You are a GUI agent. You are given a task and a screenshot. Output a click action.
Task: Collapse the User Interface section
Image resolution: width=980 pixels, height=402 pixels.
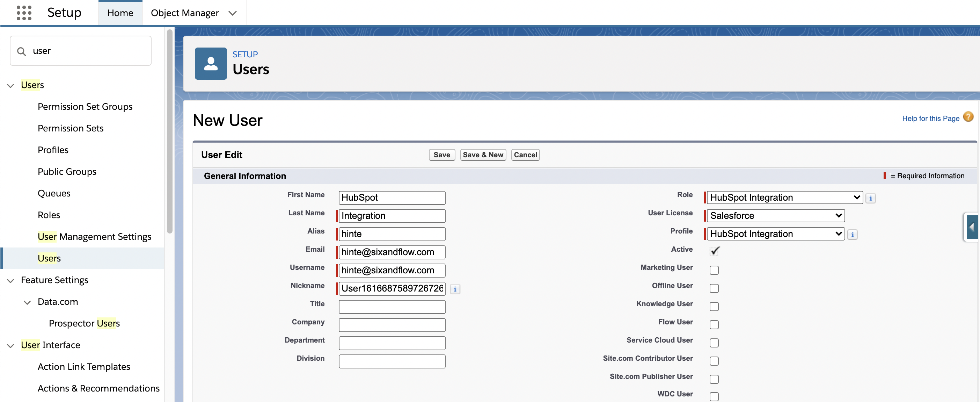click(x=10, y=346)
